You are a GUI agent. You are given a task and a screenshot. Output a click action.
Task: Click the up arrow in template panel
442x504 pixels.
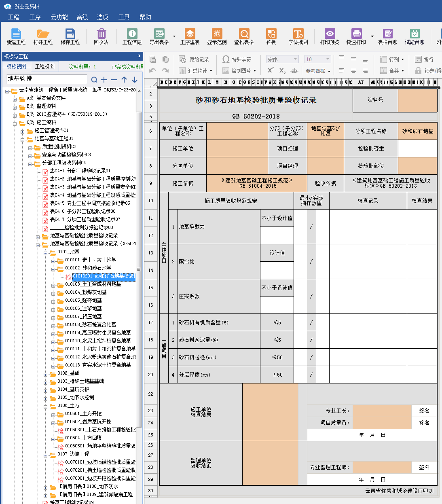click(x=124, y=80)
